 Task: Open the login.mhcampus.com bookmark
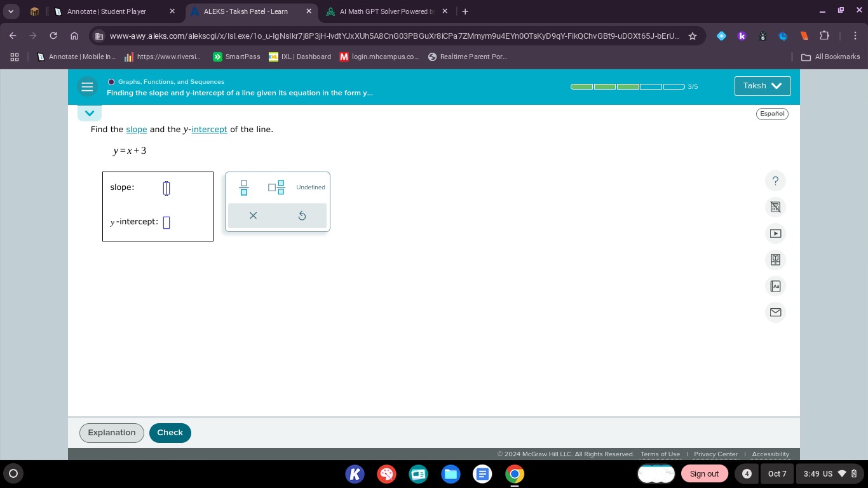[379, 57]
